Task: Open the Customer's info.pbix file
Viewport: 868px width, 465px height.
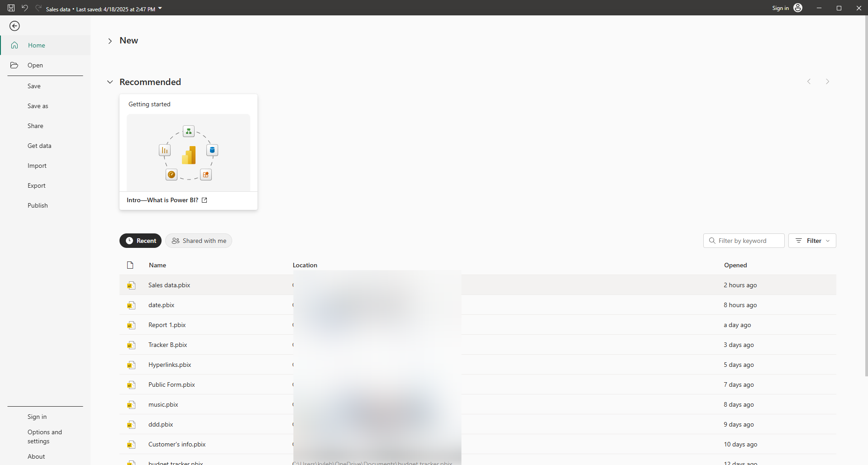Action: click(177, 444)
